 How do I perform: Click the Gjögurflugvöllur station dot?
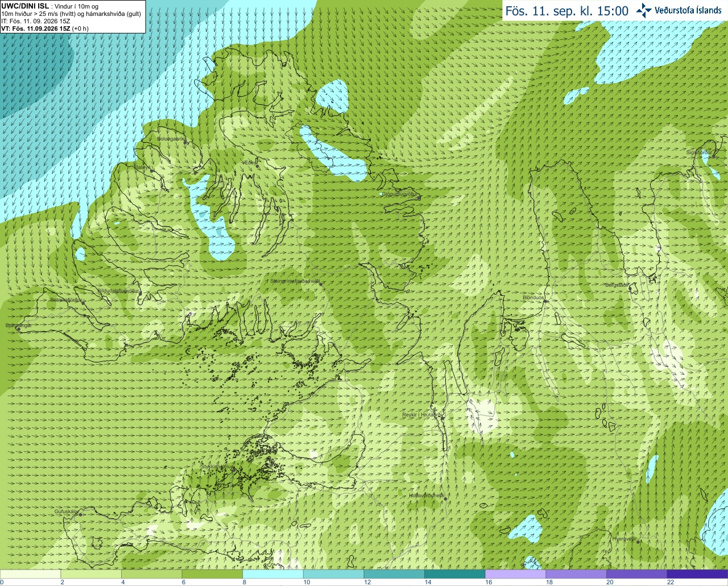[419, 198]
